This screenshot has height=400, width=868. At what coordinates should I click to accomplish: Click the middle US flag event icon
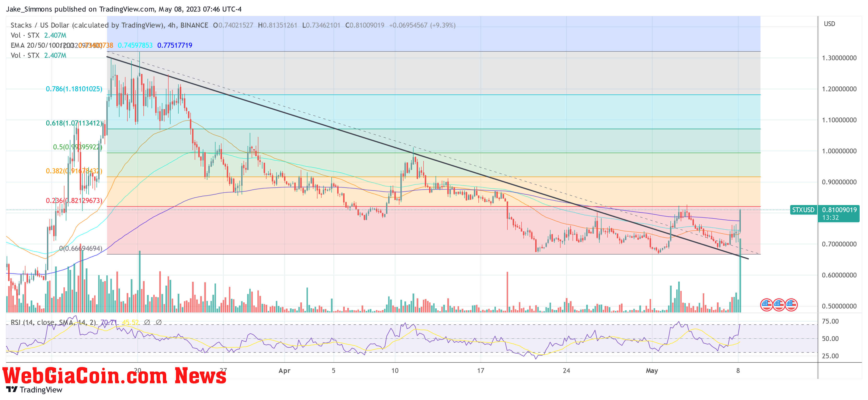pos(779,305)
